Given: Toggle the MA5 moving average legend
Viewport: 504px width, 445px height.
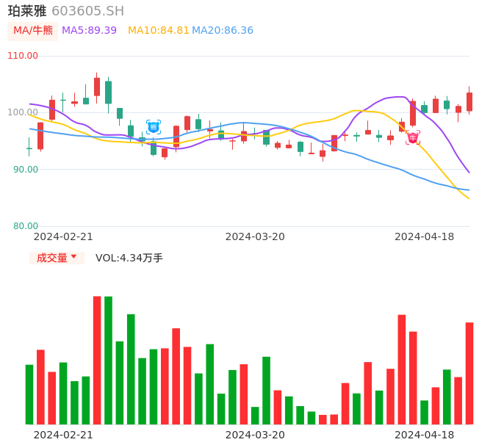Looking at the screenshot, I should [89, 31].
